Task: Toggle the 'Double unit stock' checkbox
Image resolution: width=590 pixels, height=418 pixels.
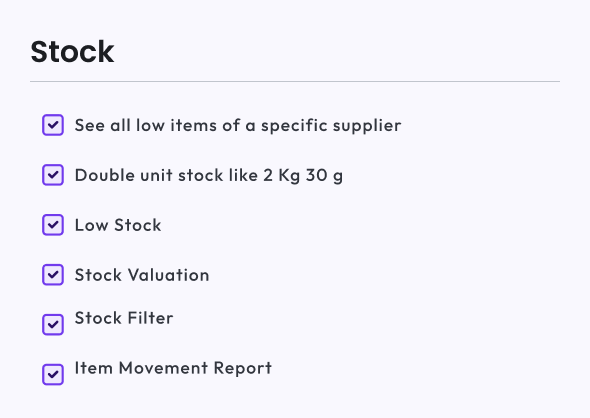Action: [x=53, y=175]
